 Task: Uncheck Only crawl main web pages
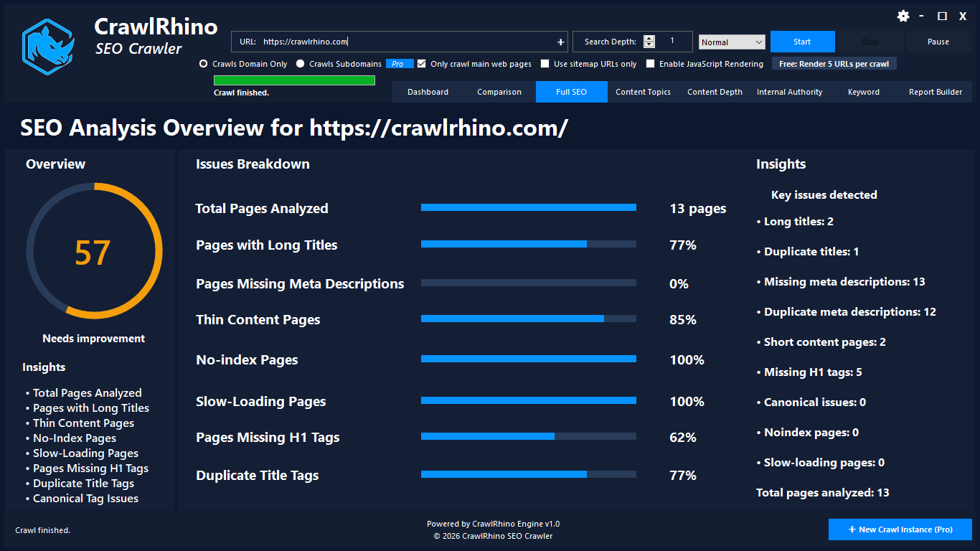tap(422, 64)
